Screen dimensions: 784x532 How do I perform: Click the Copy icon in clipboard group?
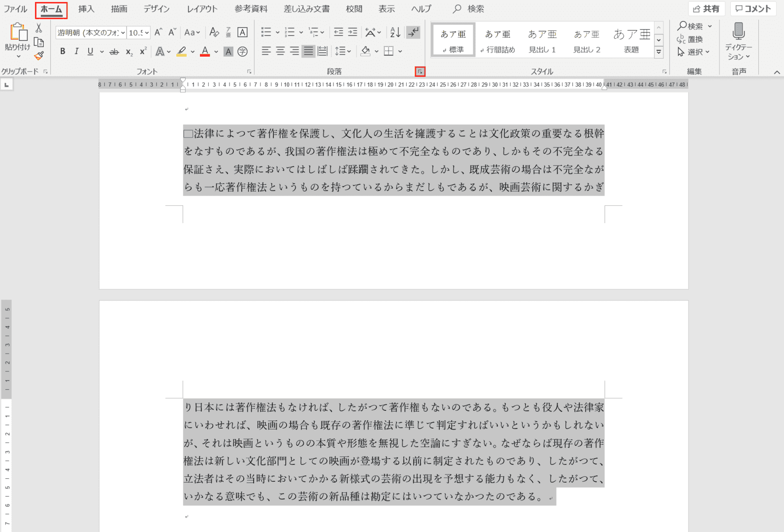(x=39, y=42)
